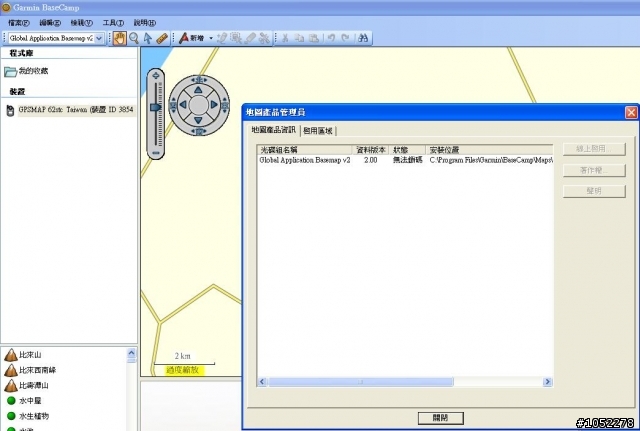Click the 資料版本 column header

[x=370, y=150]
